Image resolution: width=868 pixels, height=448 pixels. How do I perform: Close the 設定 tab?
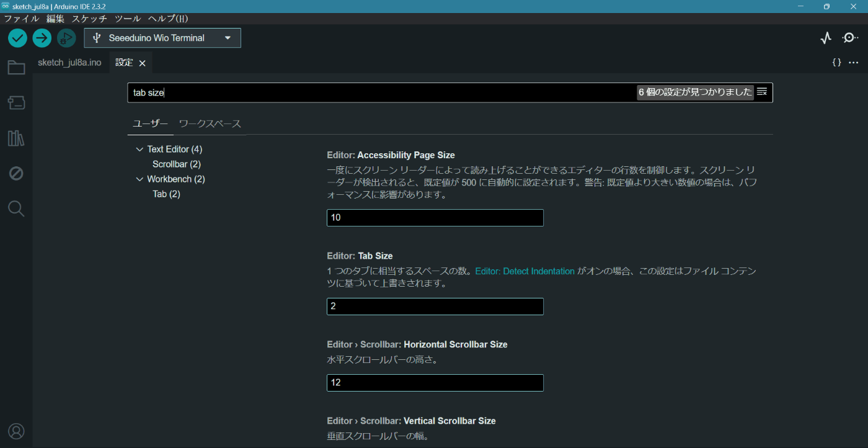point(142,63)
